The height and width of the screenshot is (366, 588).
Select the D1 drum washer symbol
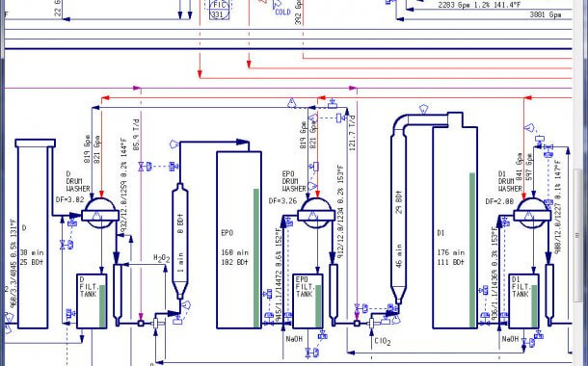[532, 213]
